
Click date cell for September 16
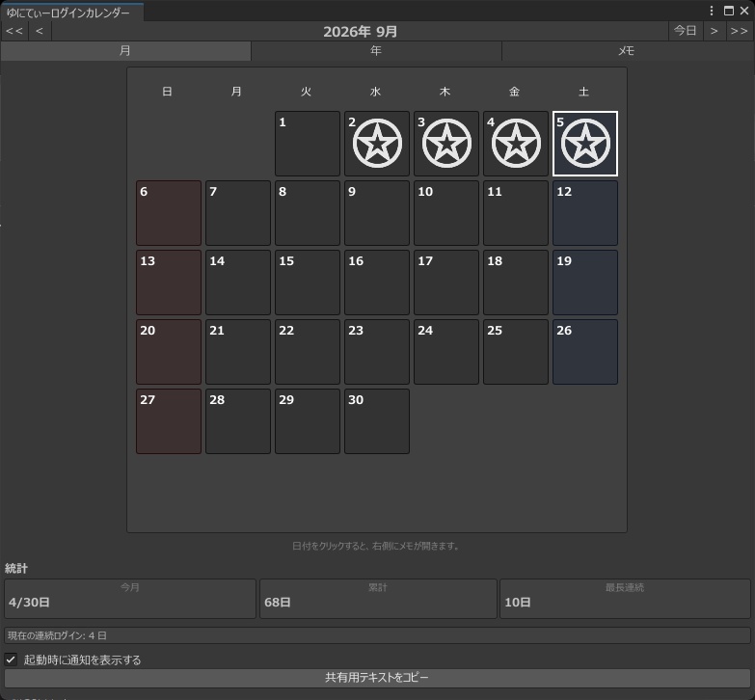pyautogui.click(x=377, y=283)
